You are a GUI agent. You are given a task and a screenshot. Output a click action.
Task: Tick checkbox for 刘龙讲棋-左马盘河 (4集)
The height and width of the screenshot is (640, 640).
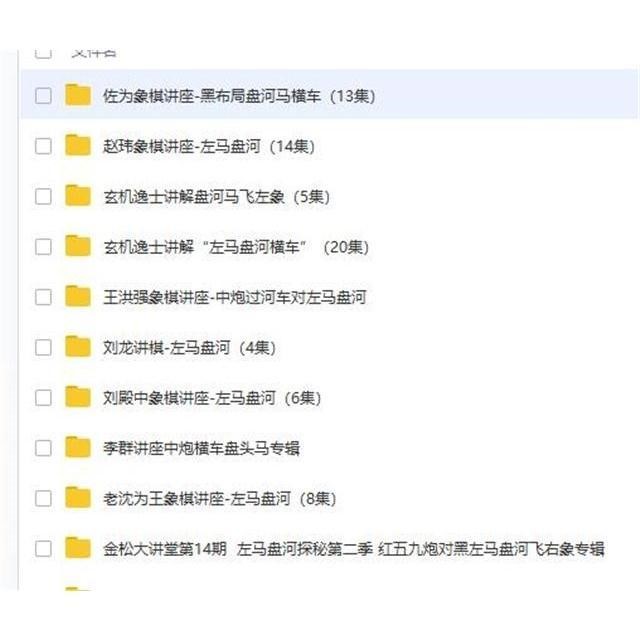pos(43,348)
